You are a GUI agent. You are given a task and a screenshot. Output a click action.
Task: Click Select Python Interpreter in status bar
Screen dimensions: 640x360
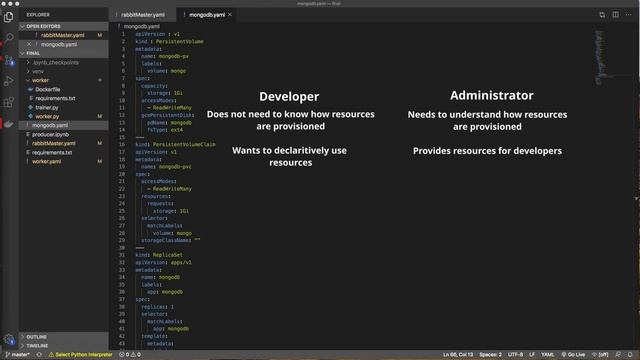tap(80, 355)
